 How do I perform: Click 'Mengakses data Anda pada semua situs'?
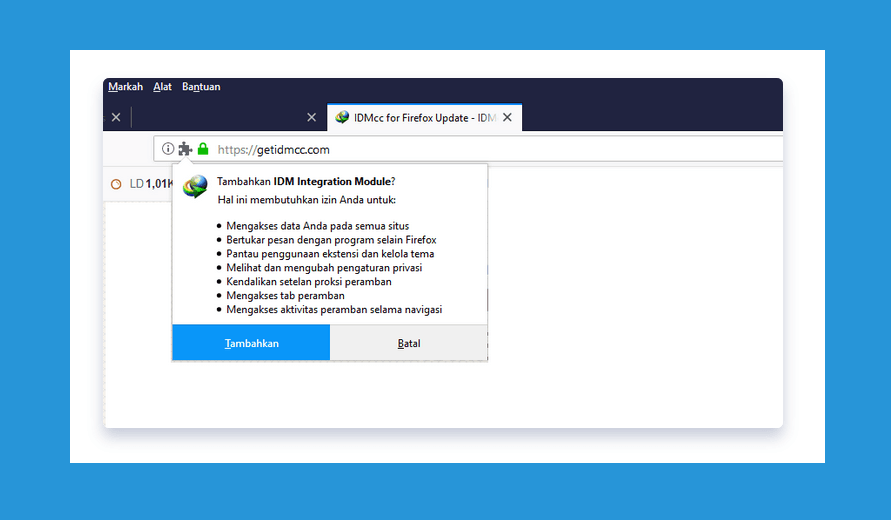click(x=318, y=226)
